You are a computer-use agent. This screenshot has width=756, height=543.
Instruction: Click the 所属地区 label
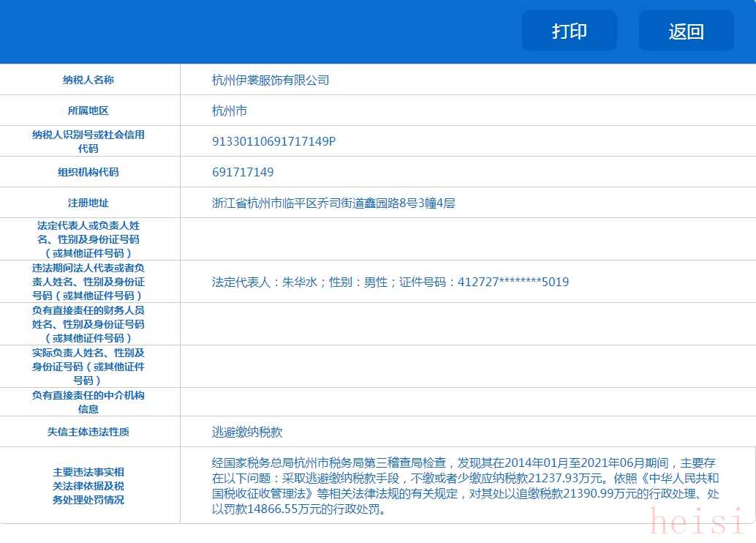pos(88,111)
